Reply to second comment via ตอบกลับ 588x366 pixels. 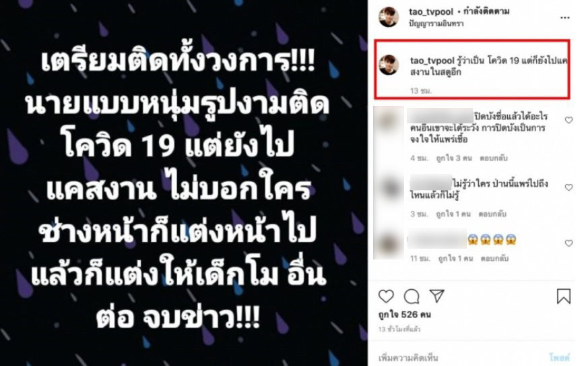492,214
